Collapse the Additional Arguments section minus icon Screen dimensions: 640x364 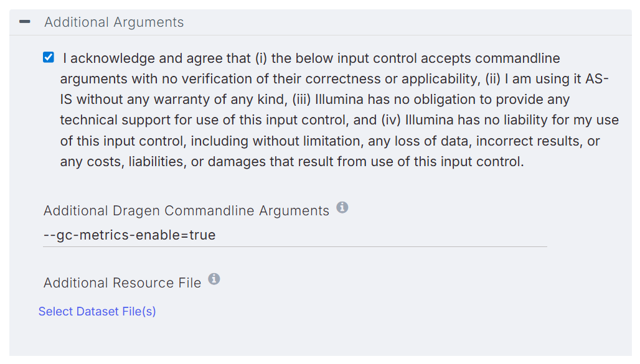coord(25,22)
